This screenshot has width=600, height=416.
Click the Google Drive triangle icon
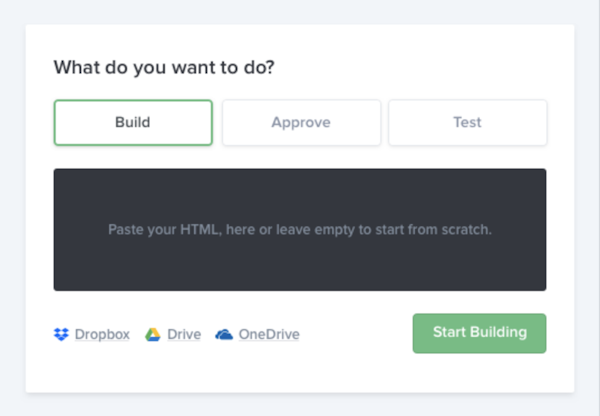coord(153,334)
